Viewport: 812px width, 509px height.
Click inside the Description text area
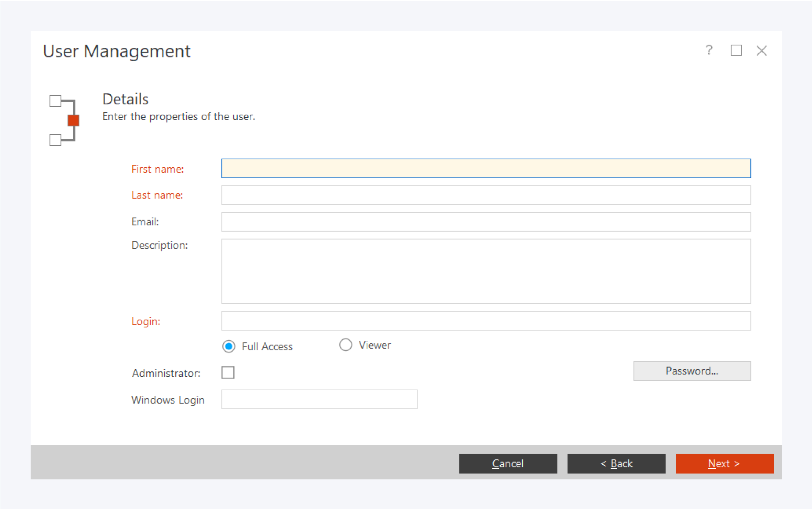pos(486,271)
